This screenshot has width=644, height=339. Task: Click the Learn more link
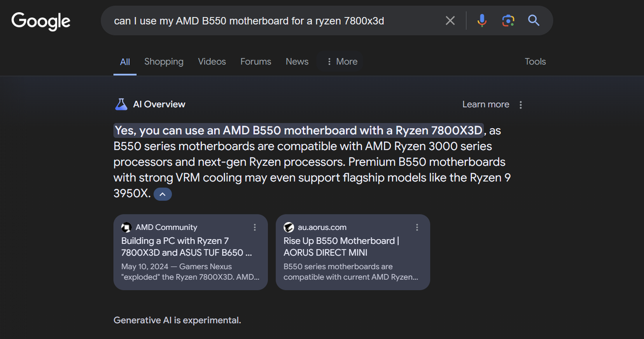(x=486, y=104)
